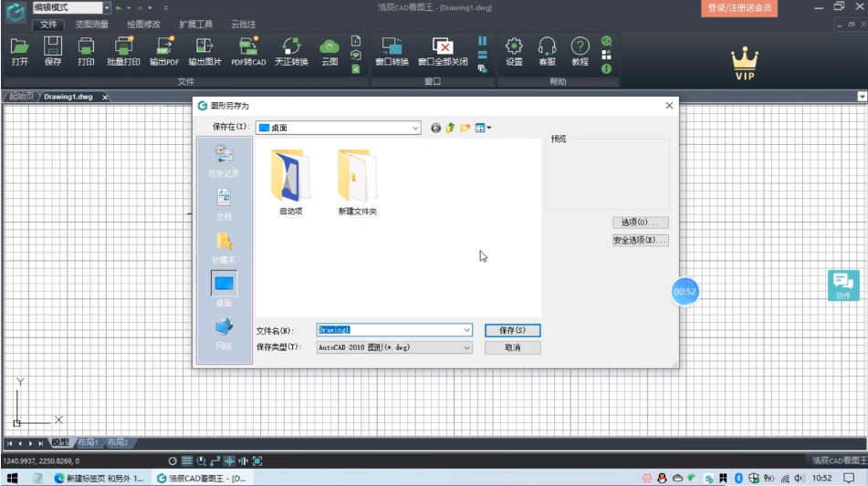Switch to the 云批注 ribbon tab
This screenshot has height=486, width=868.
coord(243,25)
